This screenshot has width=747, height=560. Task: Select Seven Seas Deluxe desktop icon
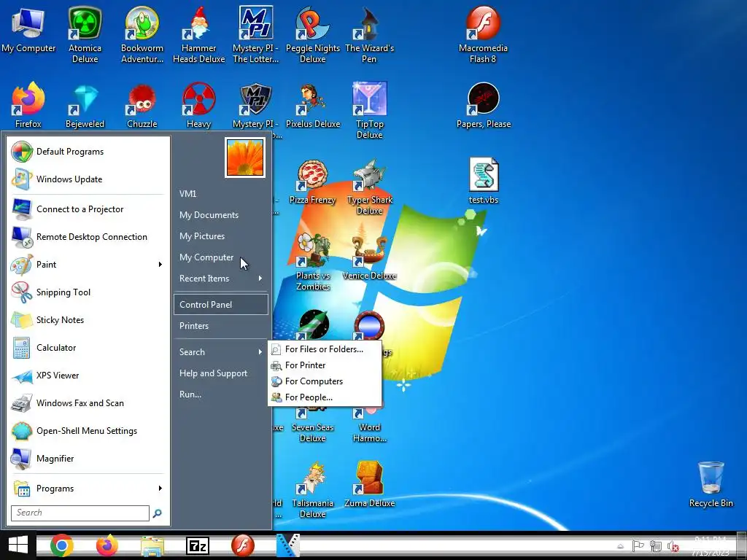[x=312, y=424]
